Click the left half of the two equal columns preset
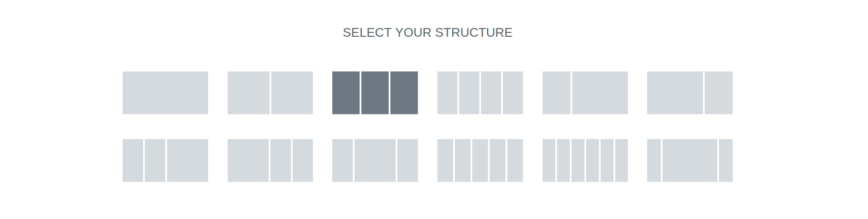868x219 pixels. click(248, 93)
